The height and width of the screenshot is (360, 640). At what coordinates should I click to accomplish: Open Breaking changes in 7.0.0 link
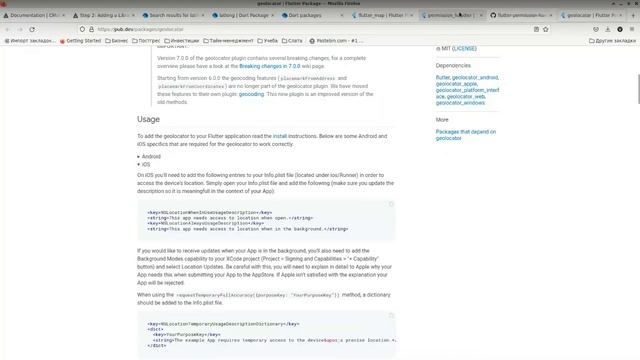pyautogui.click(x=269, y=66)
